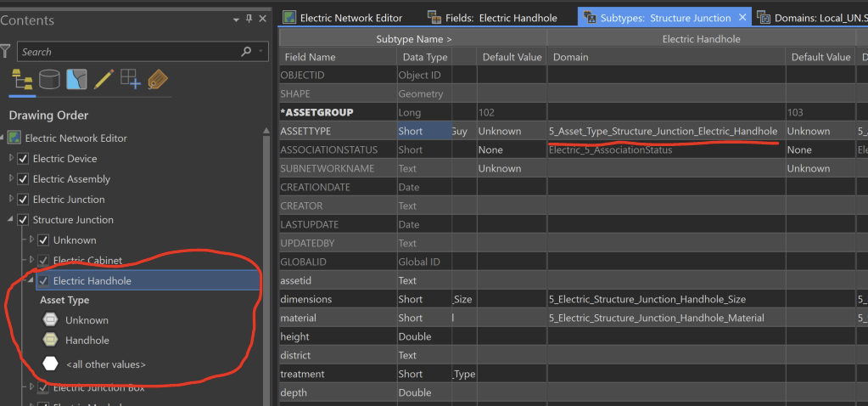Click the magnifier icon in the Search box
868x406 pixels.
pyautogui.click(x=246, y=52)
